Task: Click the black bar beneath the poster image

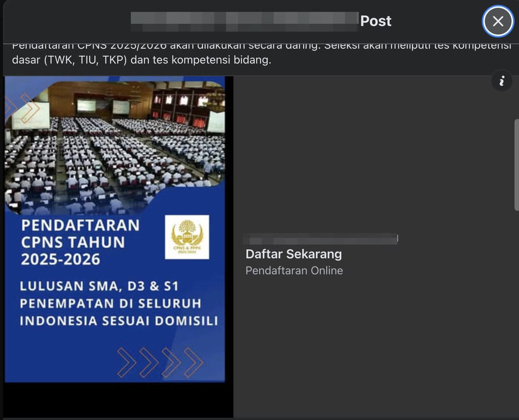Action: click(x=117, y=400)
